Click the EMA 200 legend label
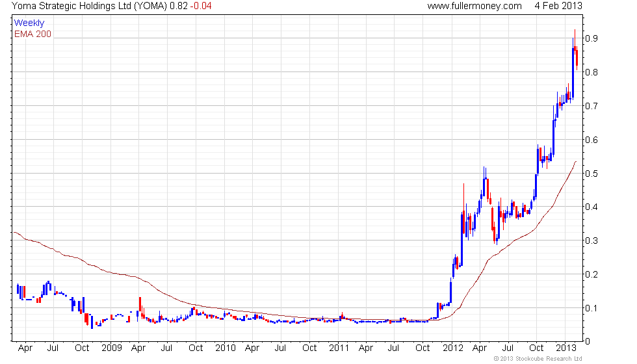 pyautogui.click(x=33, y=34)
